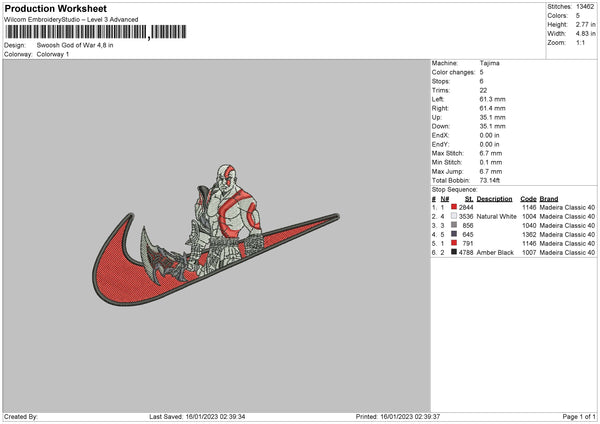This screenshot has width=600, height=424.
Task: Click the Brand column header
Action: tap(549, 199)
